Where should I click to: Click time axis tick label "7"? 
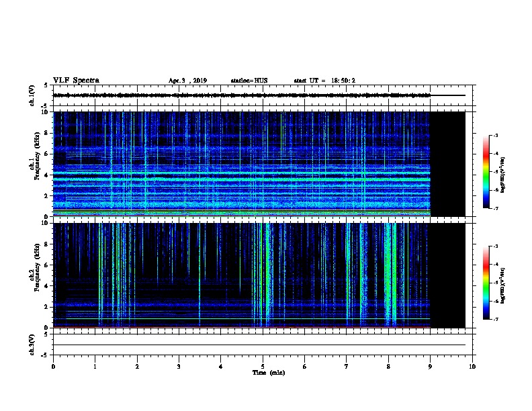click(x=347, y=367)
